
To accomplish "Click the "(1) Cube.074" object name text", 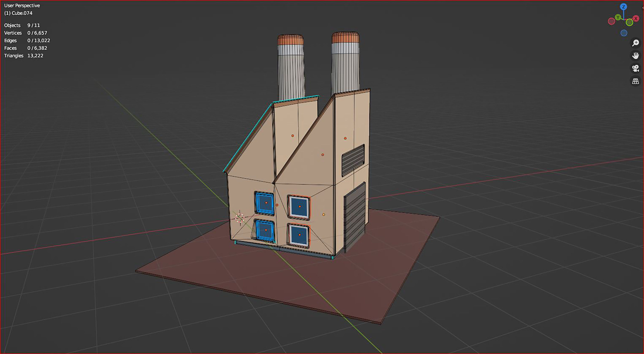I will pos(18,13).
